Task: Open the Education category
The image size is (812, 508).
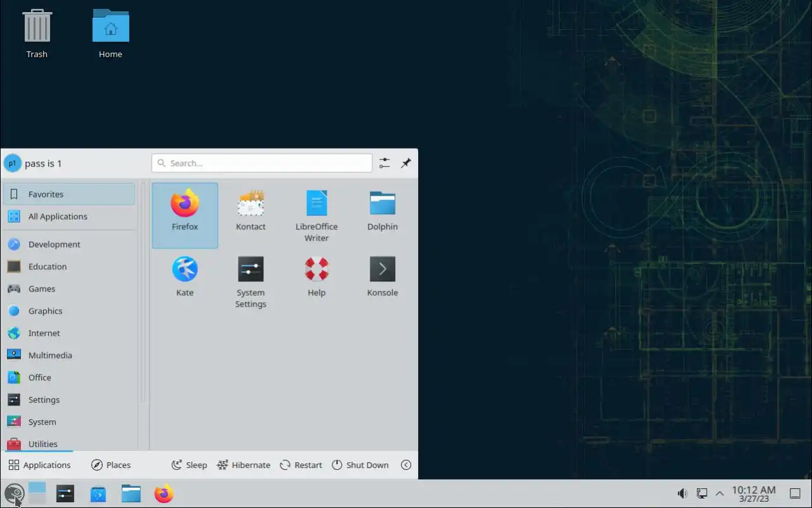Action: pos(69,267)
